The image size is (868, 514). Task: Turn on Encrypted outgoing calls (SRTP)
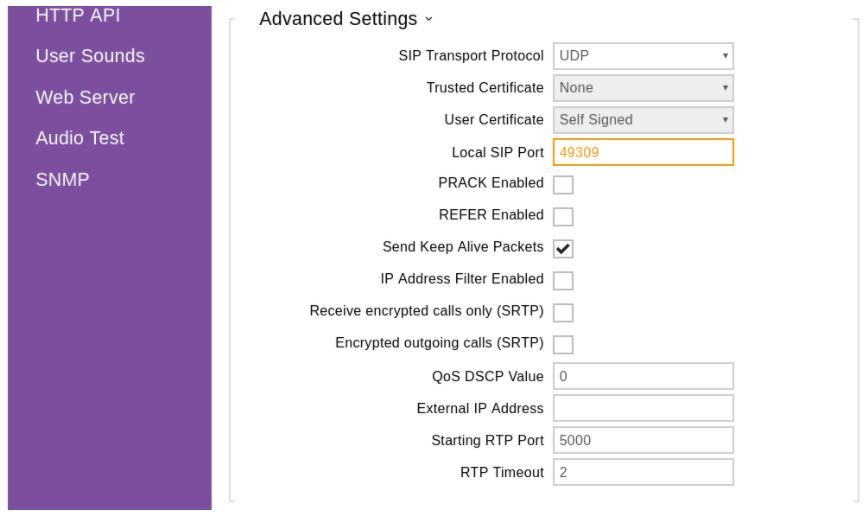(x=563, y=345)
